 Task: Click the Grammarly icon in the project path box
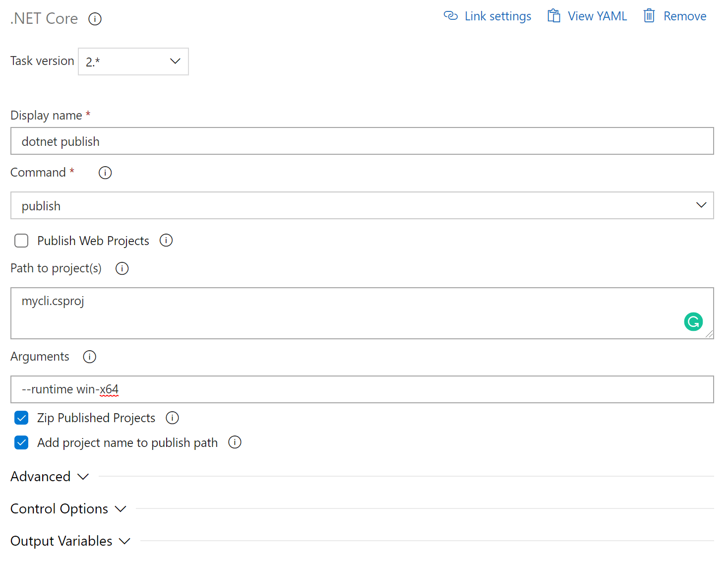tap(693, 321)
